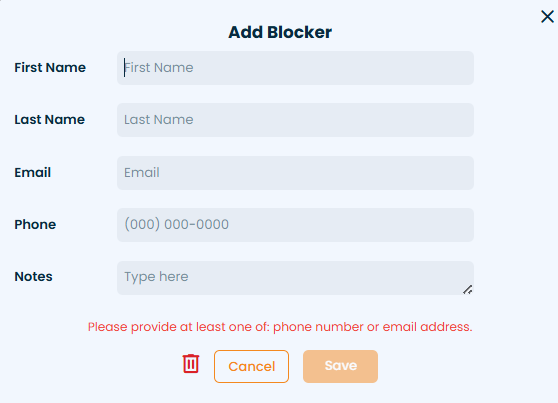Click "at least one of" in warning text
Screen dimensions: 558x403
click(x=224, y=327)
